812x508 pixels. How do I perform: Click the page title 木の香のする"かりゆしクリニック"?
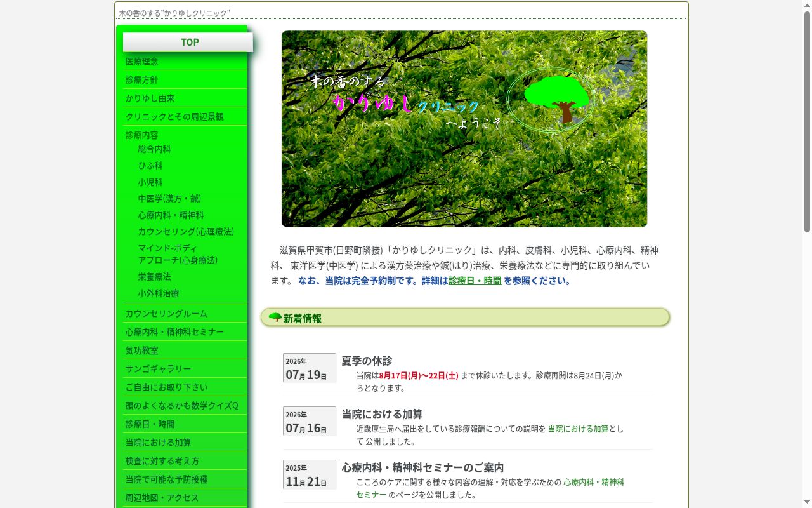point(174,13)
